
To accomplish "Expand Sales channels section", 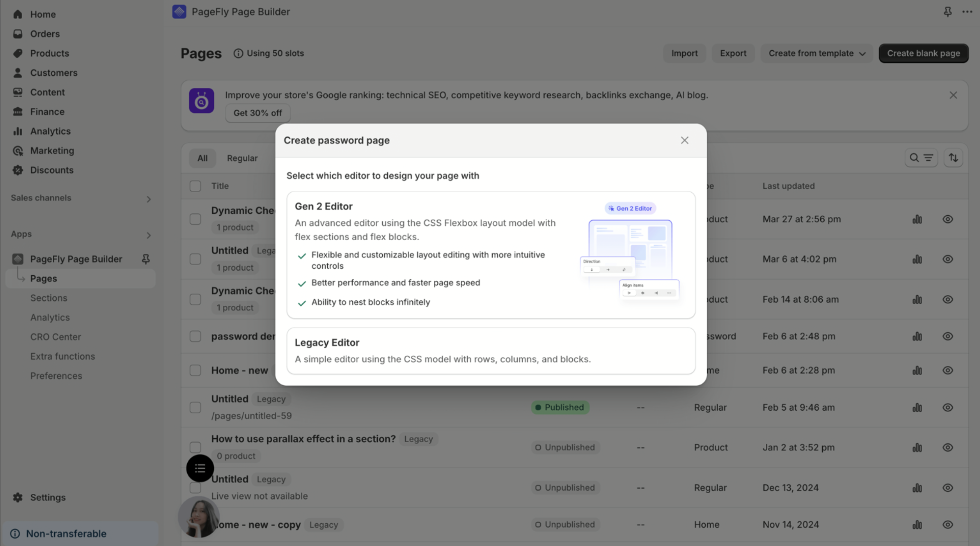I will click(148, 199).
